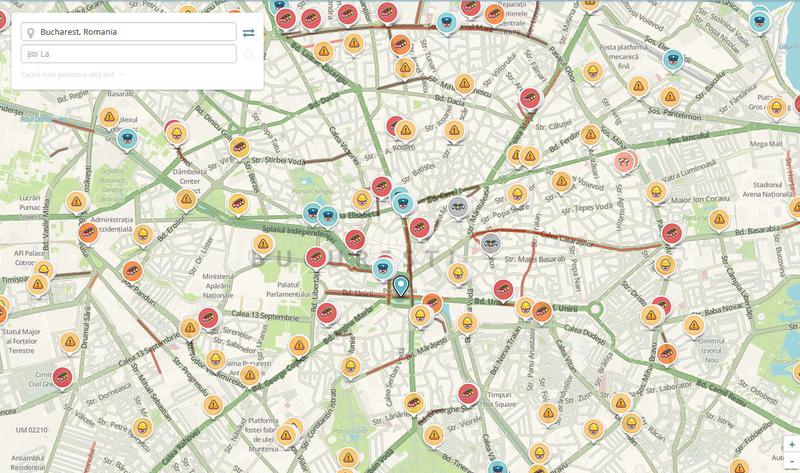Open construction marker near Maior Ion Coravu

coord(655,190)
